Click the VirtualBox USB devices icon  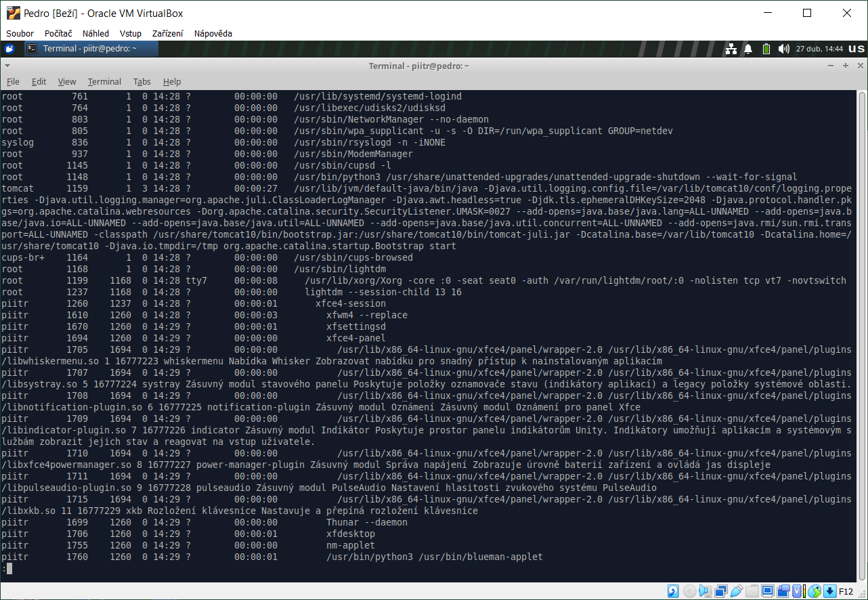point(737,591)
